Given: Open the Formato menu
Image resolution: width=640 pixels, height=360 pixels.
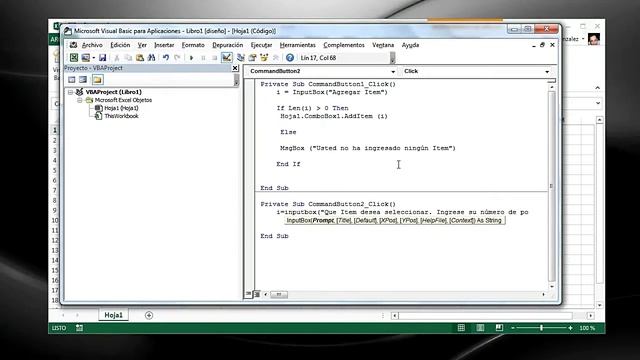Looking at the screenshot, I should click(x=193, y=45).
